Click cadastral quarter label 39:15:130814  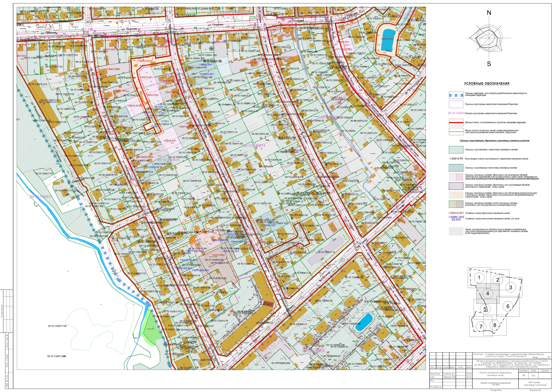coord(254,146)
